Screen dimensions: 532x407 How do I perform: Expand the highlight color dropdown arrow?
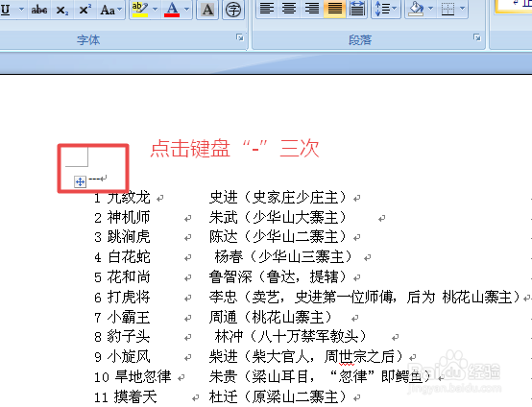point(155,10)
